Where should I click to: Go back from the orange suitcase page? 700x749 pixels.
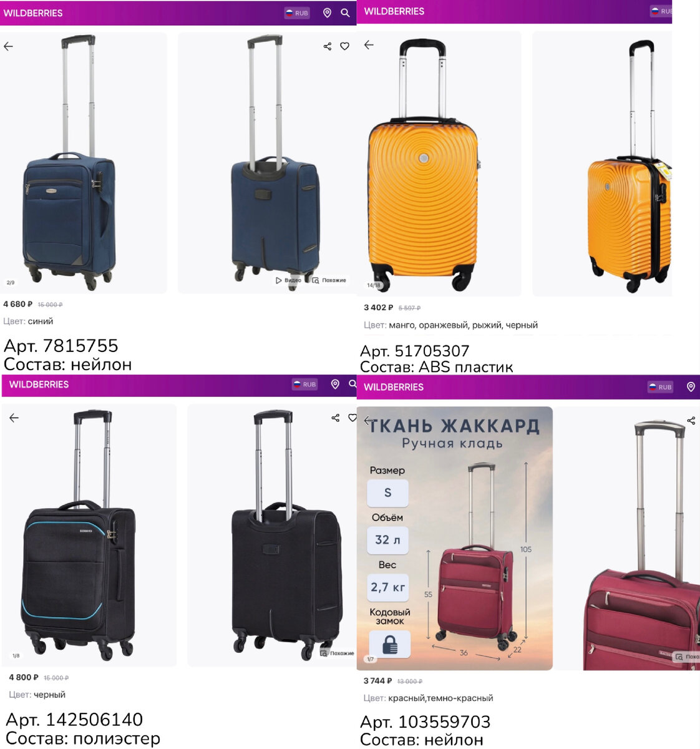tap(369, 45)
